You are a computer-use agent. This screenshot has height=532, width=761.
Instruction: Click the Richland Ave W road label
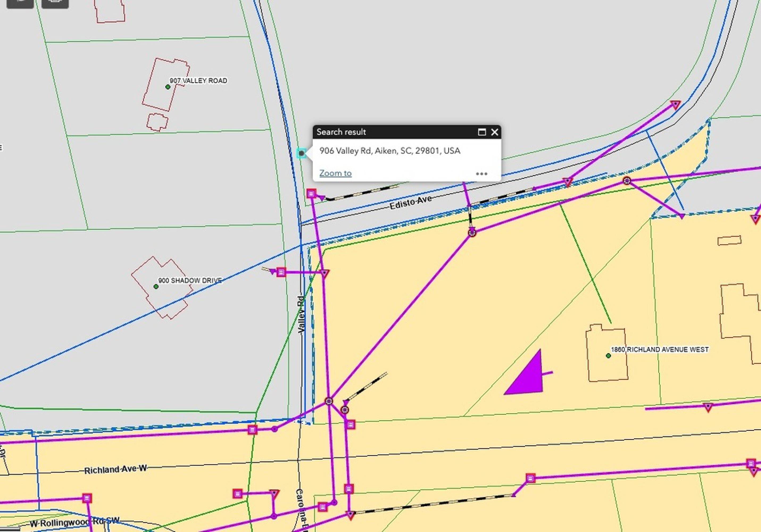tap(115, 469)
